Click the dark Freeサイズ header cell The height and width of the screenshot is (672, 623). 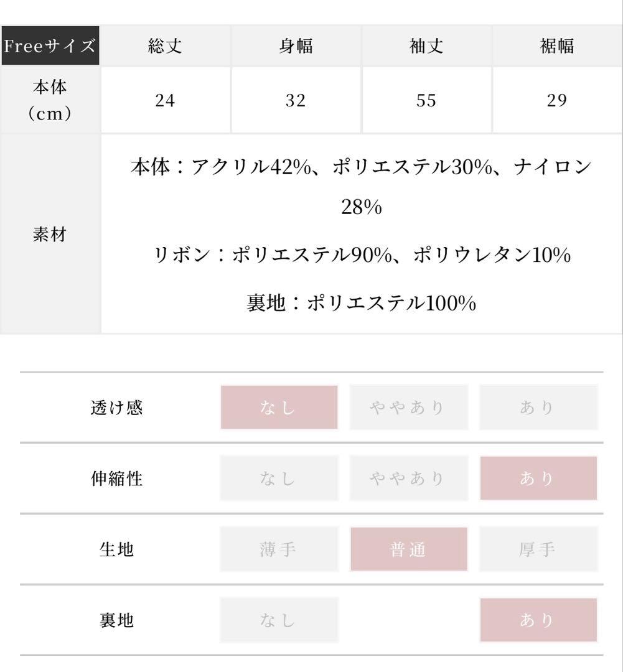(50, 46)
